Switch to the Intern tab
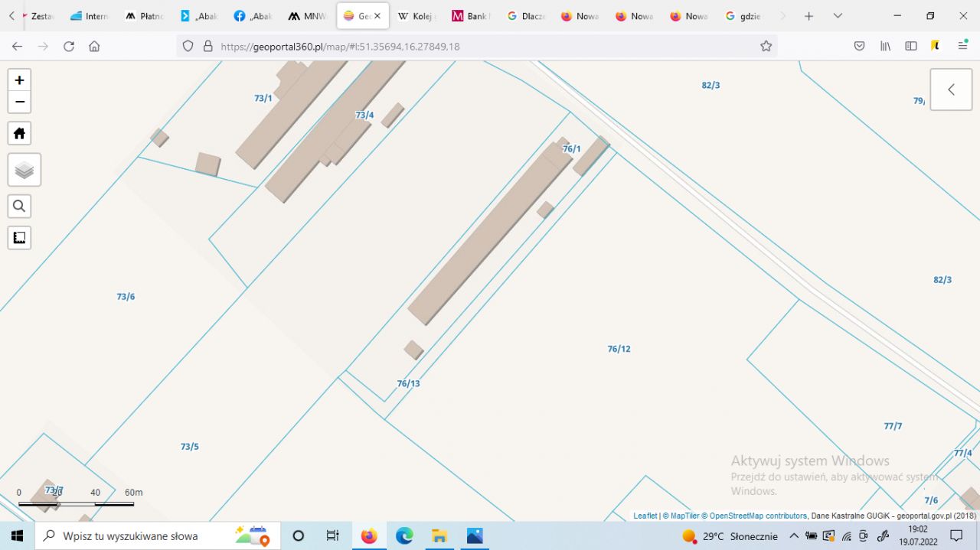The width and height of the screenshot is (980, 550). (x=90, y=16)
